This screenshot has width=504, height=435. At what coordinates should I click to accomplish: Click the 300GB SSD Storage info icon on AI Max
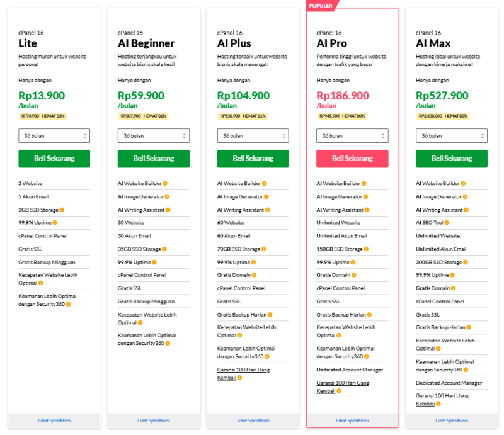(x=465, y=262)
